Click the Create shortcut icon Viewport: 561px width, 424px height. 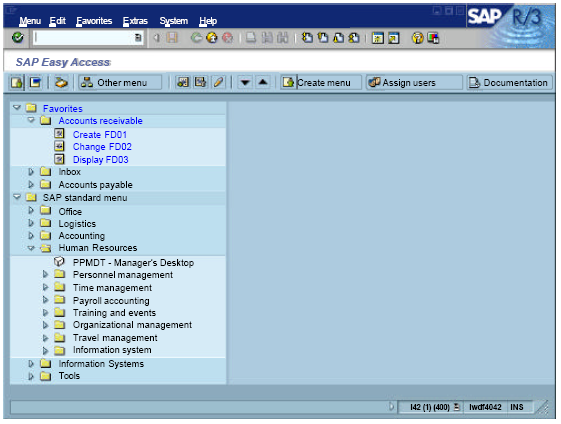pyautogui.click(x=394, y=38)
